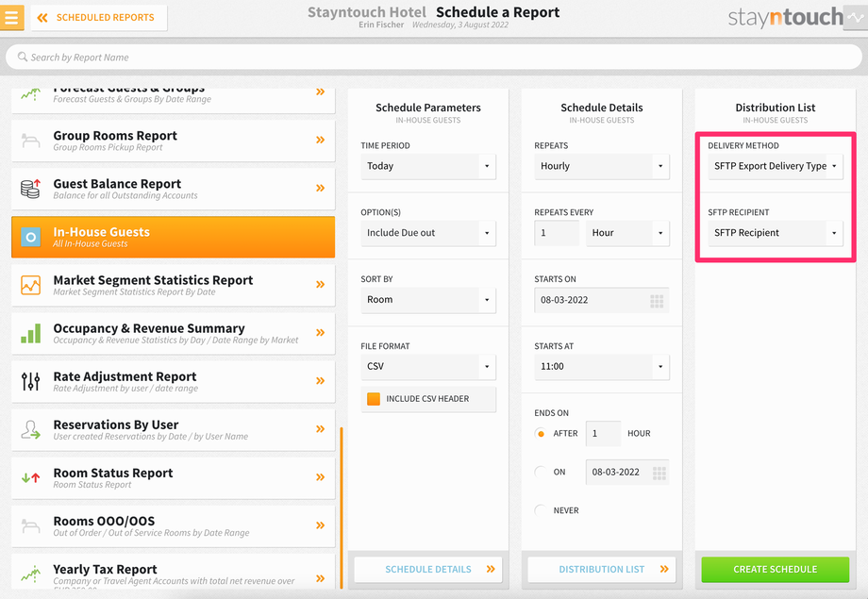Select the Market Segment Statistics Report item
Screen dimensions: 868x599
click(x=174, y=285)
